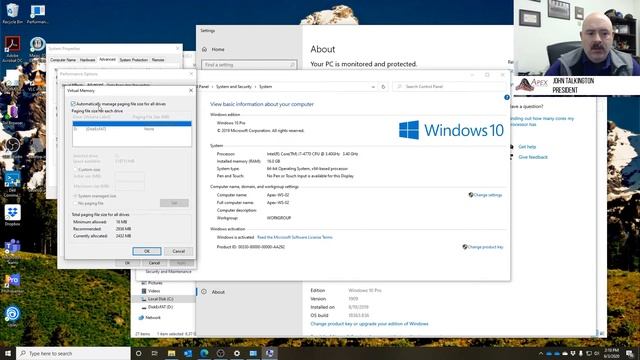
Task: Open the notification center icon
Action: click(630, 353)
